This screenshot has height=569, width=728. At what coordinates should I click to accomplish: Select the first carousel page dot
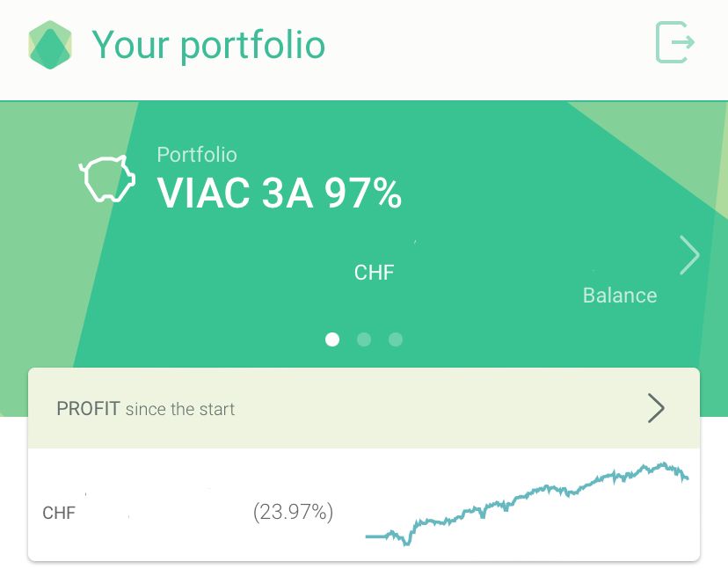pyautogui.click(x=332, y=339)
